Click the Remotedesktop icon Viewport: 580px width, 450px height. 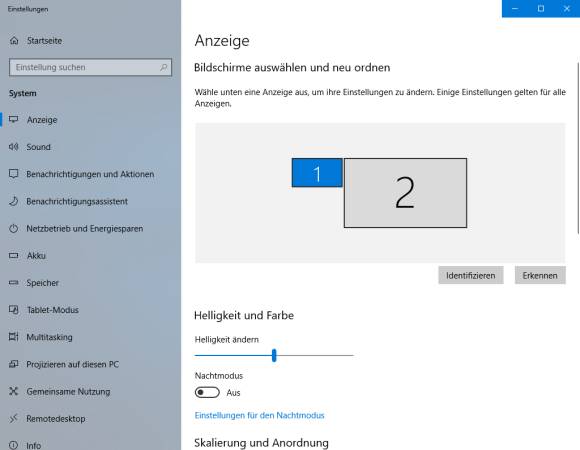click(14, 419)
